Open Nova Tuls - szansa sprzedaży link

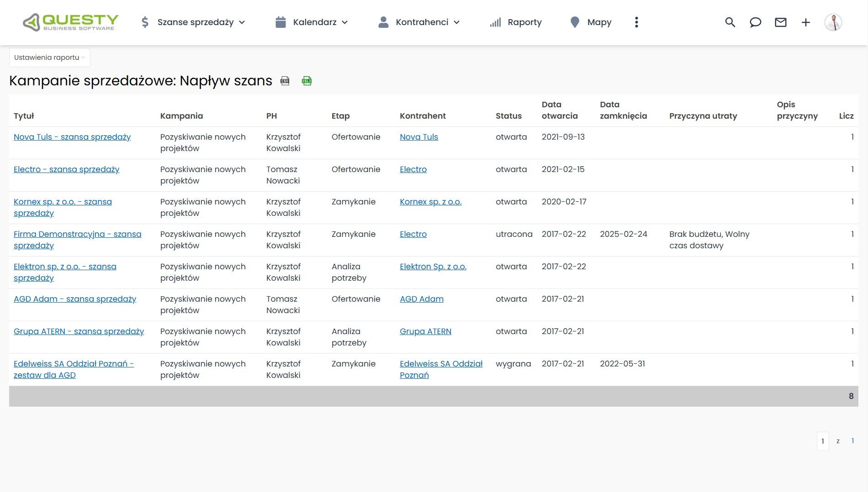click(x=72, y=137)
